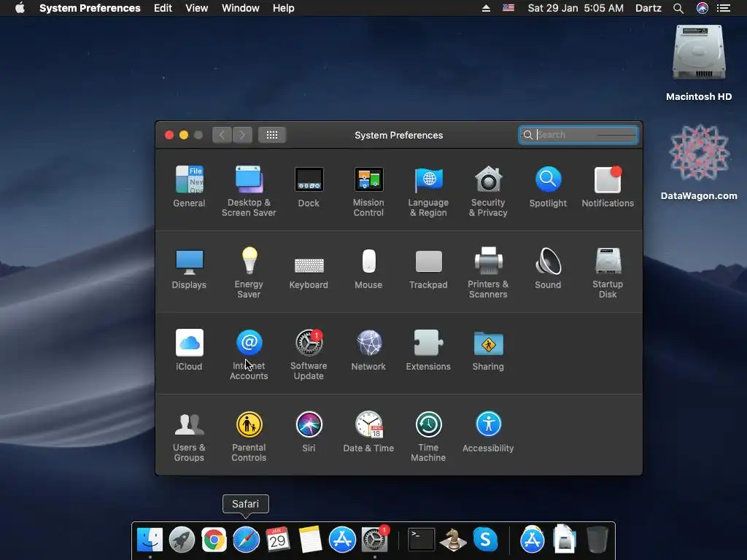Click the back navigation arrow

(222, 135)
